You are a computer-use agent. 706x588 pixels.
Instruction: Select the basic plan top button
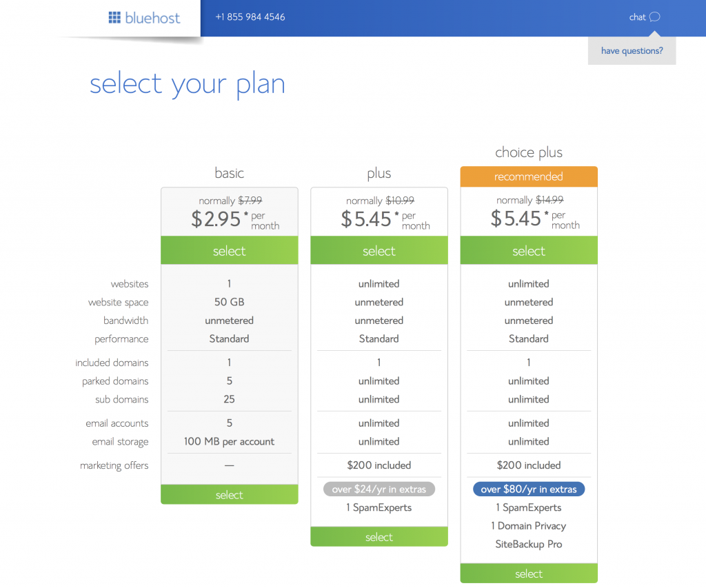pos(229,250)
